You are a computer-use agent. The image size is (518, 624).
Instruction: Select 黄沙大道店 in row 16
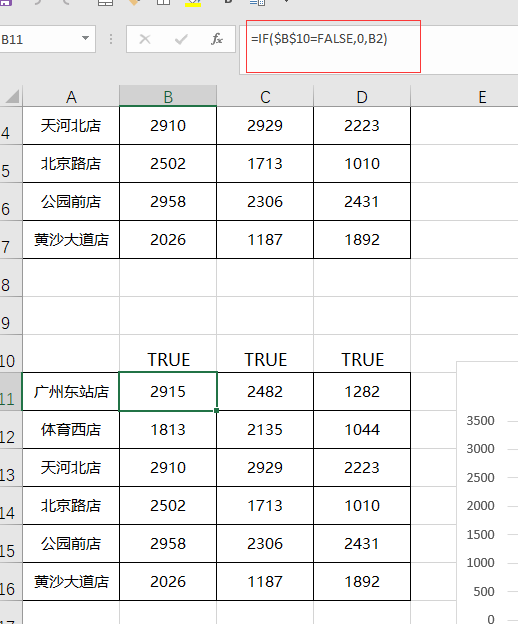(71, 582)
